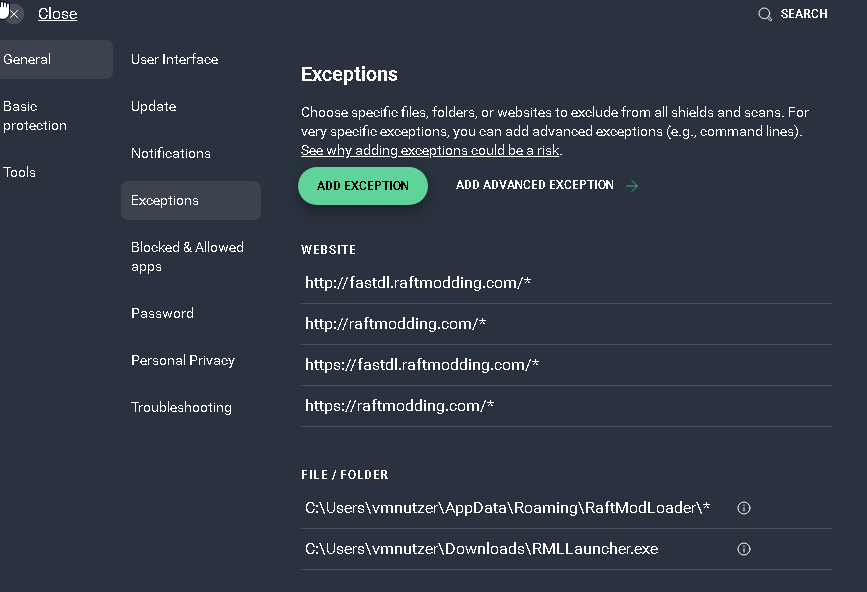Click info icon beside RMLLauncher.exe exception
Screen dimensions: 867x592
point(743,549)
